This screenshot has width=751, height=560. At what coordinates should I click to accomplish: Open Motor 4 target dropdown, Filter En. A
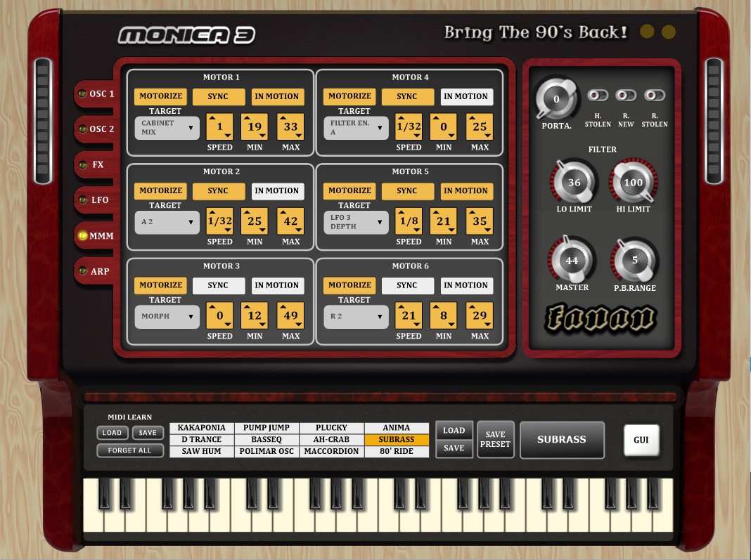[x=356, y=128]
